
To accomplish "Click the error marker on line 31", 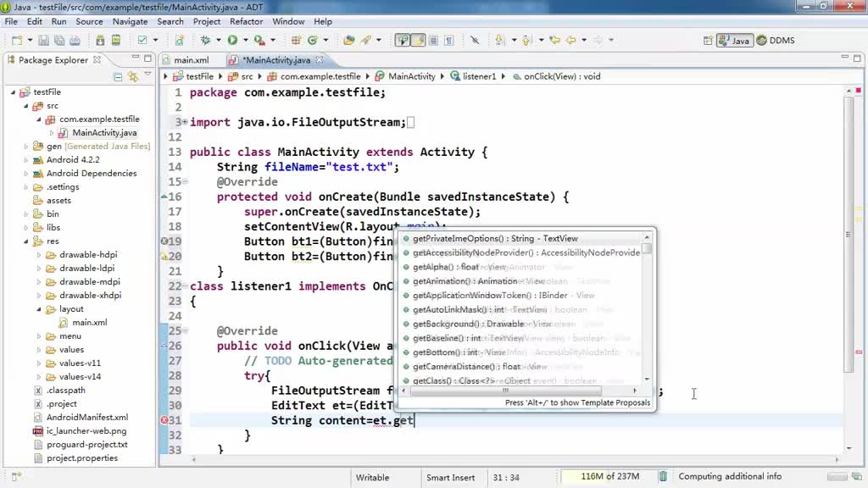I will pyautogui.click(x=164, y=420).
